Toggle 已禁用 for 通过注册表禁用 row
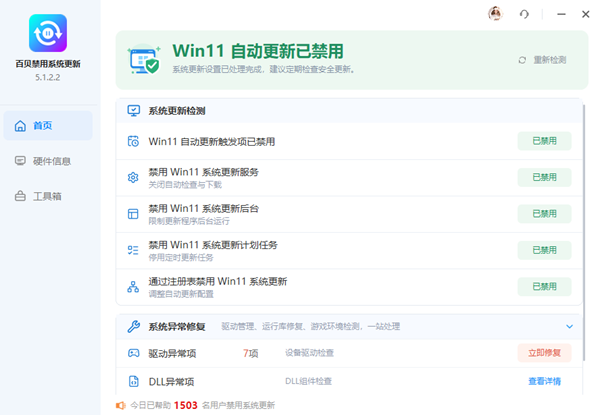Image resolution: width=600 pixels, height=415 pixels. (545, 286)
